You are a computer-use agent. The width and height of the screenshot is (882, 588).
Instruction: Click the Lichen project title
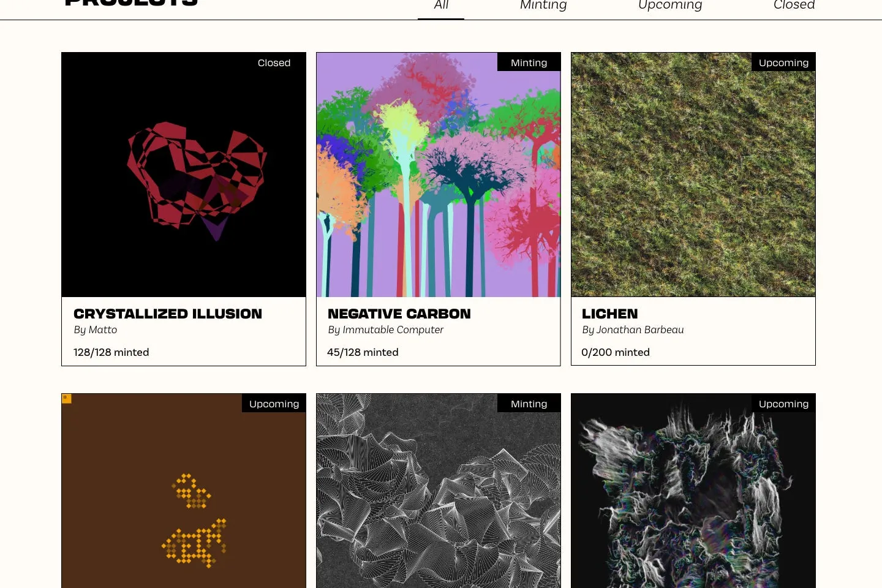click(x=610, y=314)
